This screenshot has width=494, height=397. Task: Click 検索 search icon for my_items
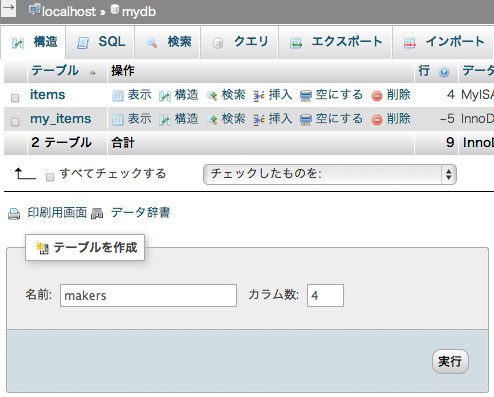212,120
